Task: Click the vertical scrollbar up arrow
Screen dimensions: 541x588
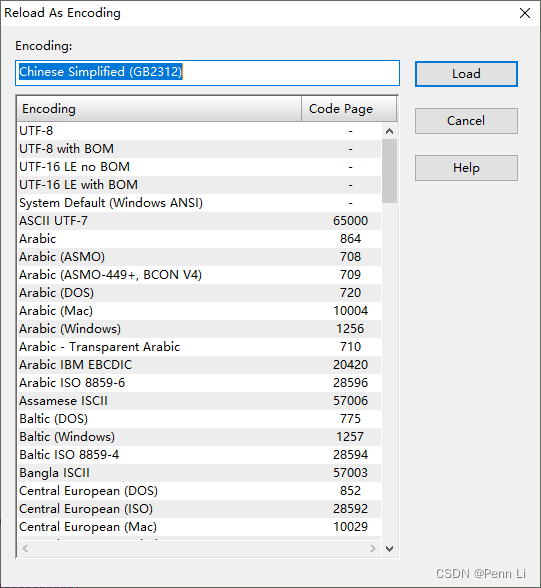Action: click(x=389, y=131)
